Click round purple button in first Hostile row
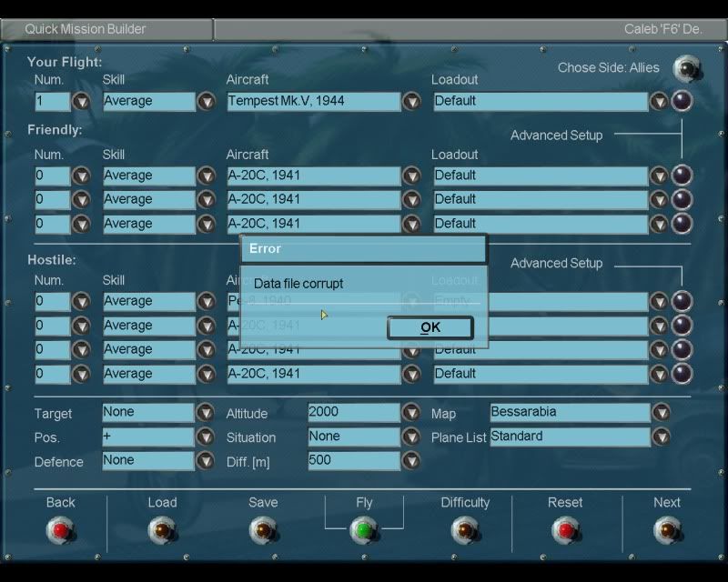This screenshot has height=582, width=728. pyautogui.click(x=682, y=301)
